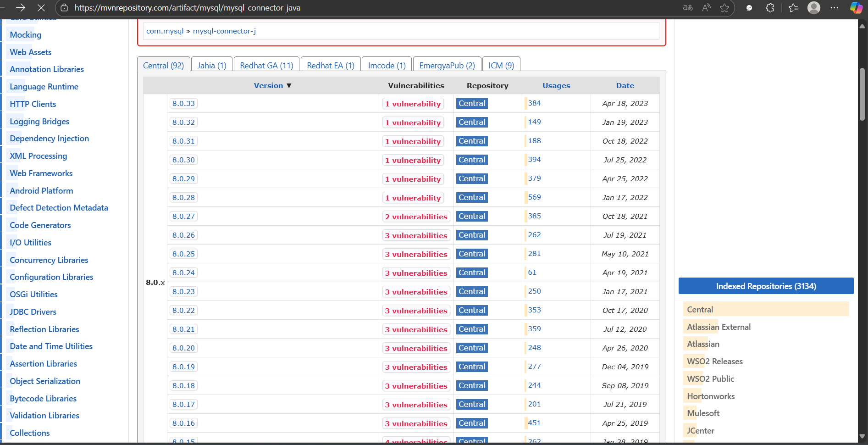The height and width of the screenshot is (445, 868).
Task: Open the JCenter repository
Action: [701, 431]
